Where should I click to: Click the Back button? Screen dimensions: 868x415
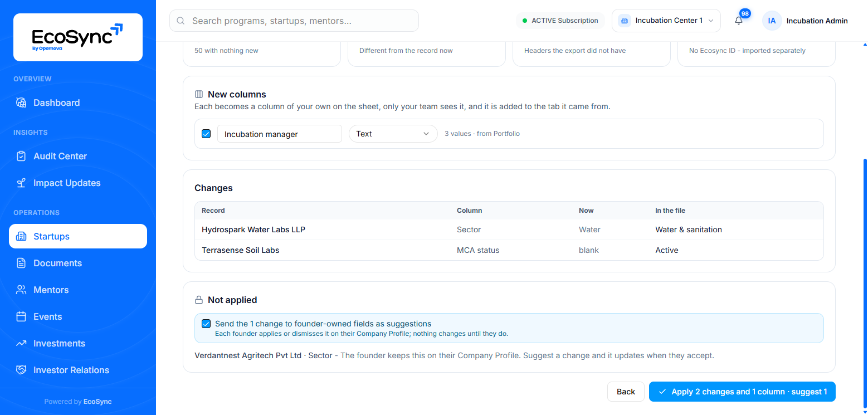[x=626, y=392]
